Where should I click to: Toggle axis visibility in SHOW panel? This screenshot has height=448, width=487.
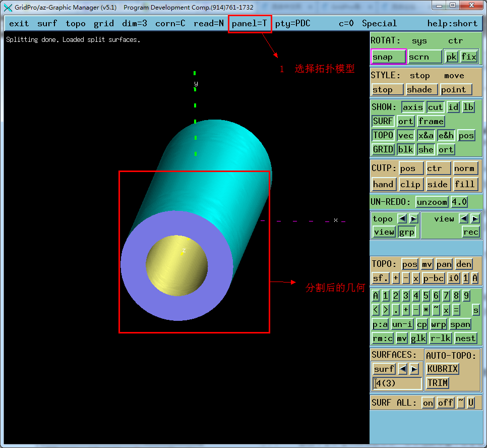click(x=412, y=107)
